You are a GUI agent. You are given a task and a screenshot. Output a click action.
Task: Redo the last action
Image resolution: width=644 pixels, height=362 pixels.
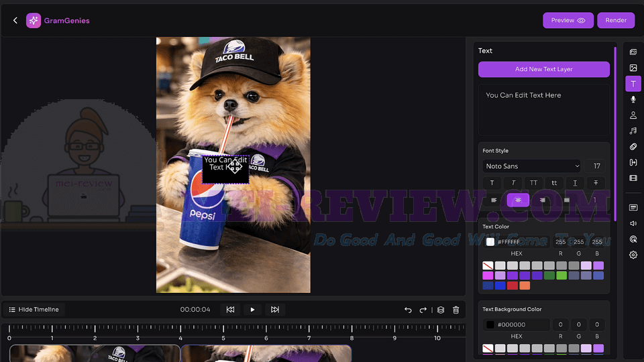tap(423, 310)
